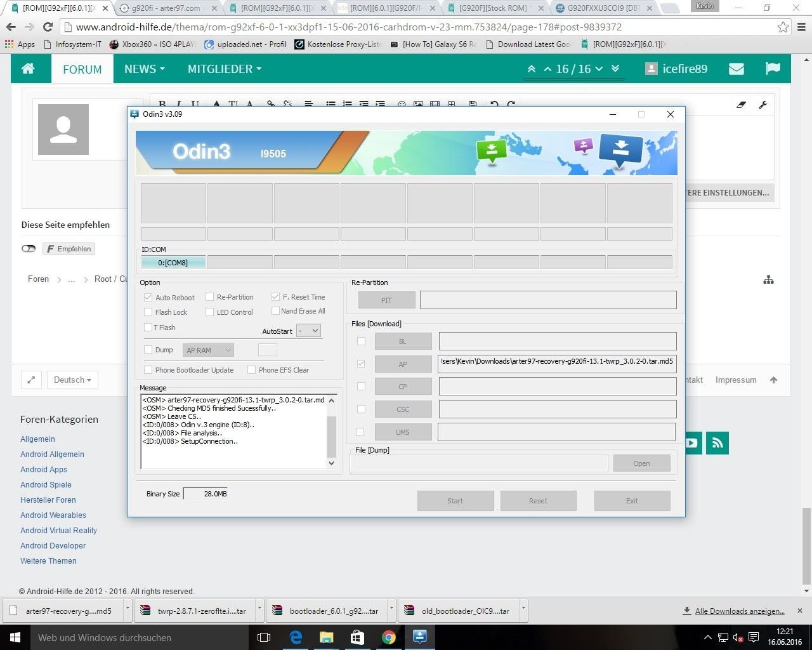Open File Explorer from the taskbar
This screenshot has height=650, width=812.
[x=327, y=637]
